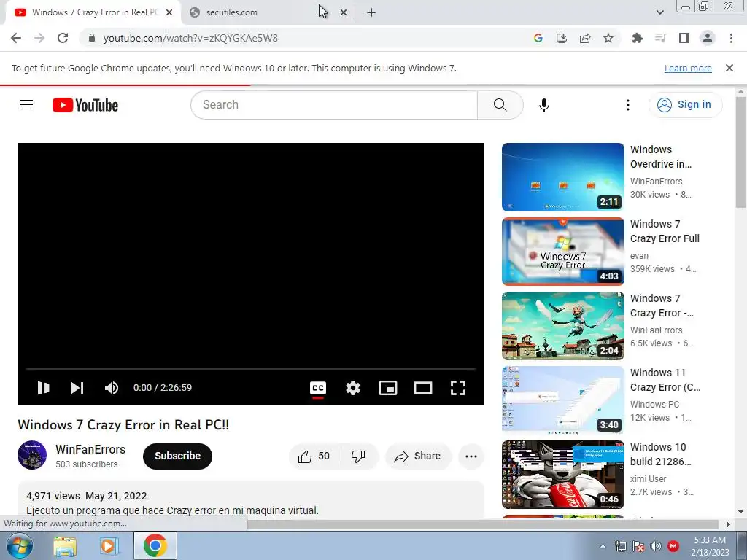Open the WinFanErrors channel name link
Viewport: 747px width, 560px height.
(90, 449)
